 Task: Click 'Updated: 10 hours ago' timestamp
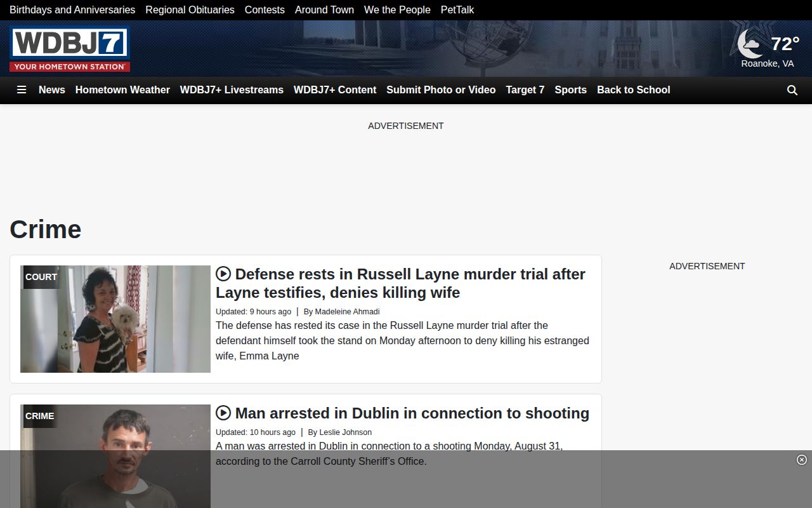256,432
